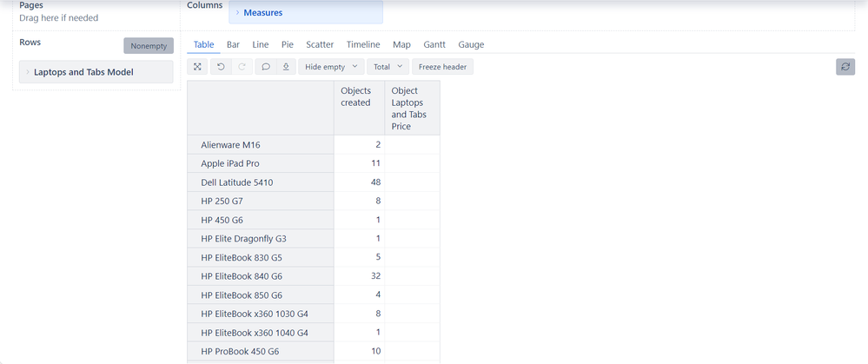Click value 11 for Apple iPad Pro

pyautogui.click(x=376, y=163)
